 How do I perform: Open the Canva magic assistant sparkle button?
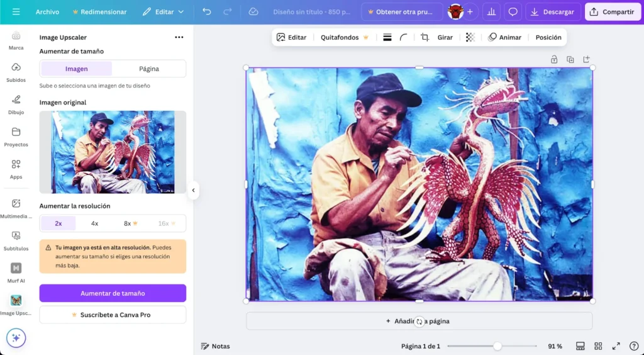16,338
